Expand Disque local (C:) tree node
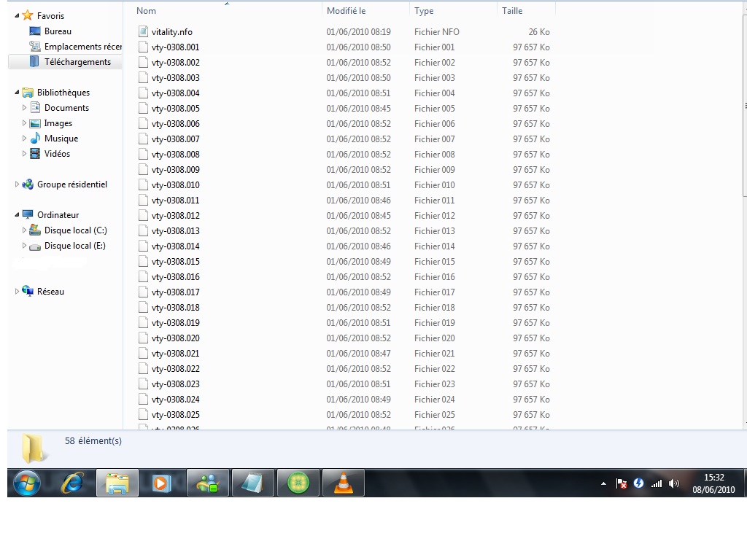The image size is (747, 560). [x=25, y=230]
